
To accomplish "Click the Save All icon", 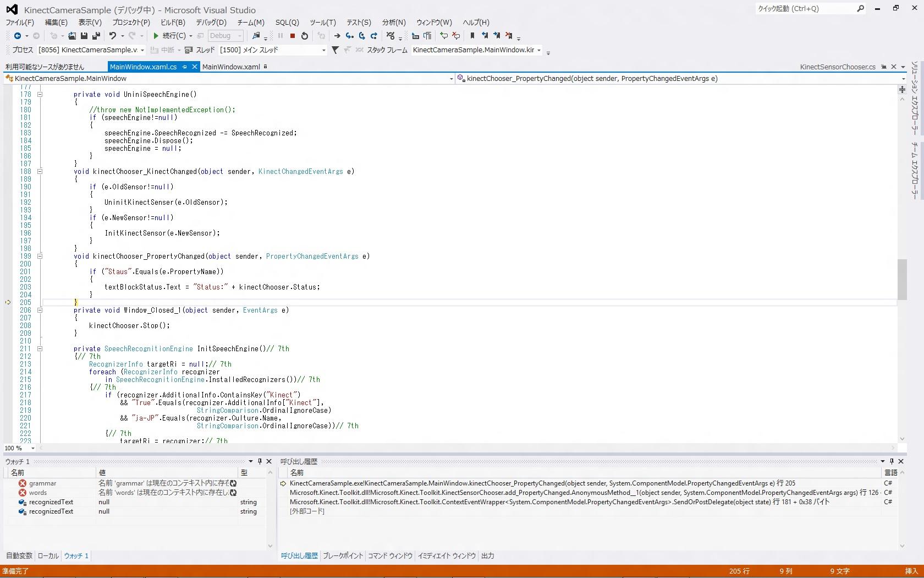I will (96, 36).
